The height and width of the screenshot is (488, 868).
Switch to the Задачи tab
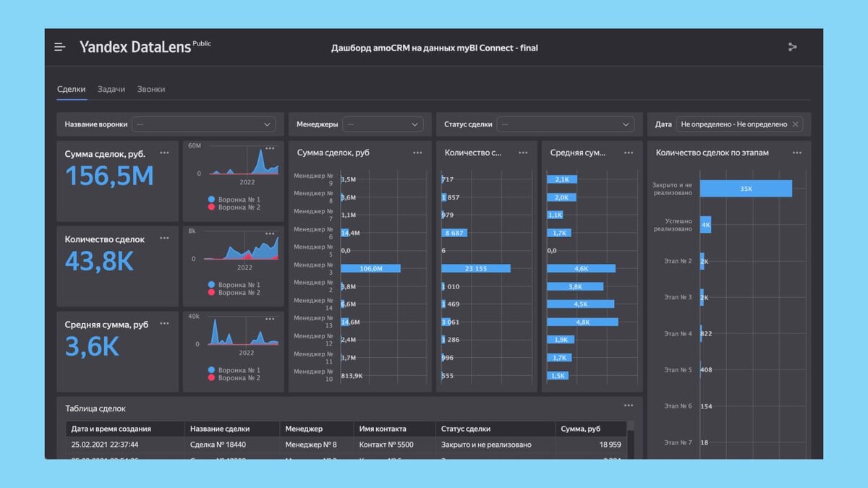click(x=111, y=89)
